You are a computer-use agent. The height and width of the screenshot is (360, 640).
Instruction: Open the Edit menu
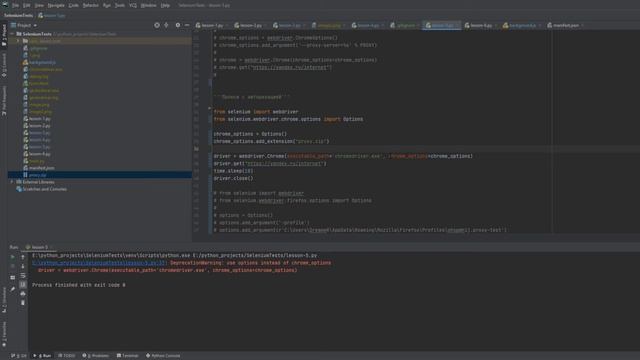(27, 6)
